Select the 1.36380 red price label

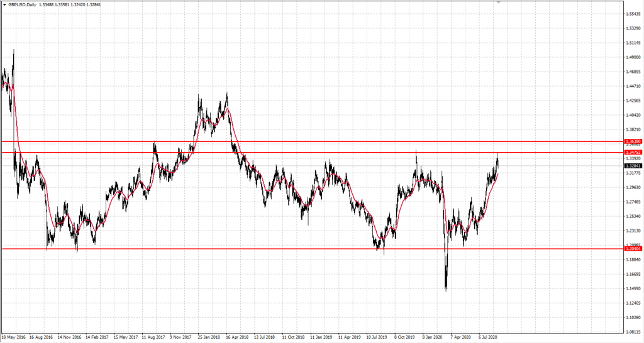click(633, 142)
